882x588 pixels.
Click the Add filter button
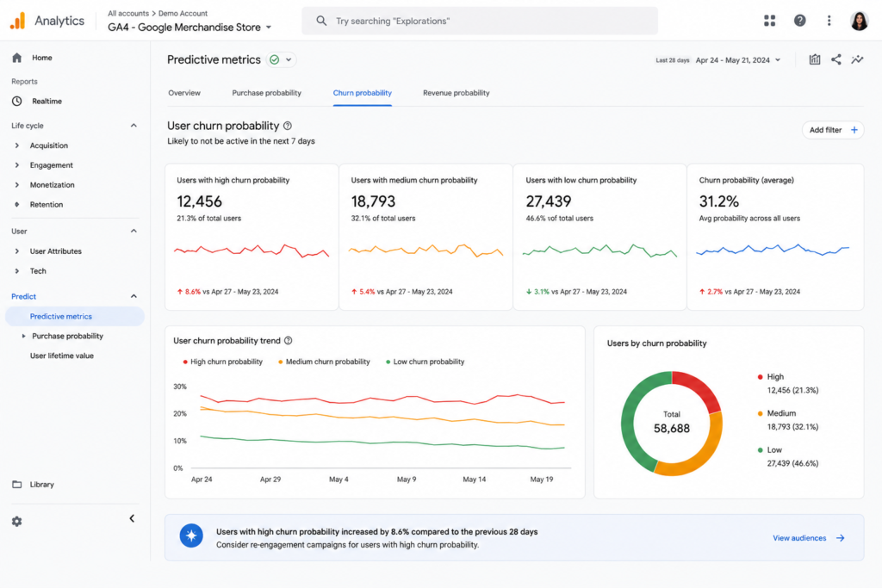(x=833, y=130)
